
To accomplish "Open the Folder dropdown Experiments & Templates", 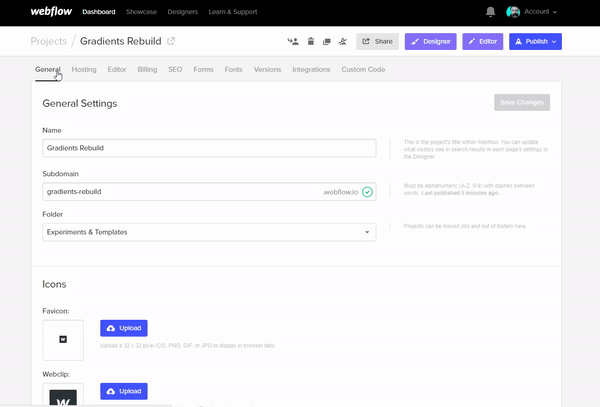I will 209,232.
